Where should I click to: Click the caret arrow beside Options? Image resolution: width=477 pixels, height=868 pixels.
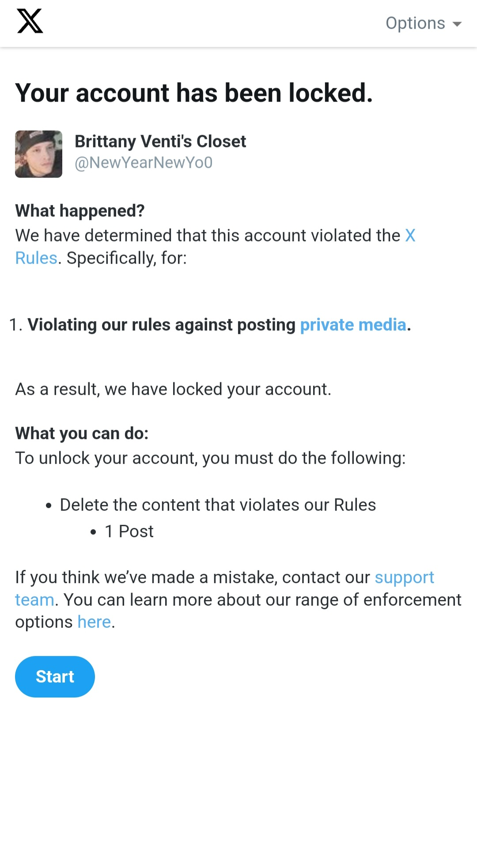(457, 24)
